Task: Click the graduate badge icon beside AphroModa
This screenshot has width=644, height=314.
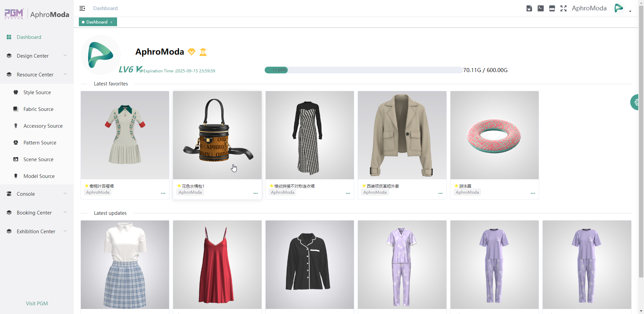Action: [203, 52]
